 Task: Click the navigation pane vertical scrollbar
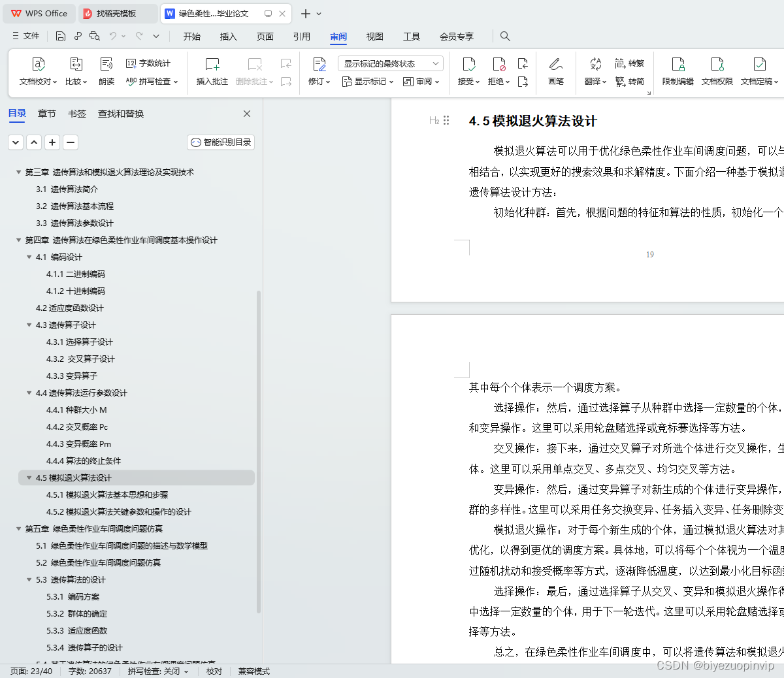[259, 451]
